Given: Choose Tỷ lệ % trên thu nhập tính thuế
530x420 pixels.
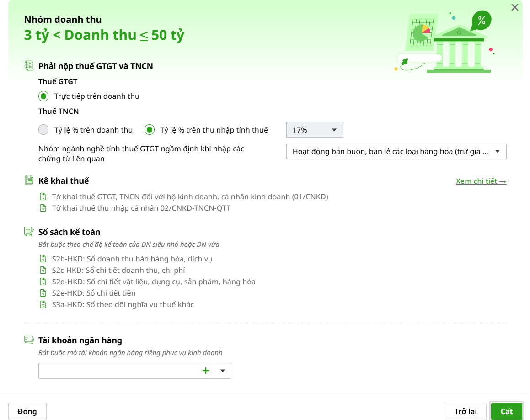Looking at the screenshot, I should [150, 130].
